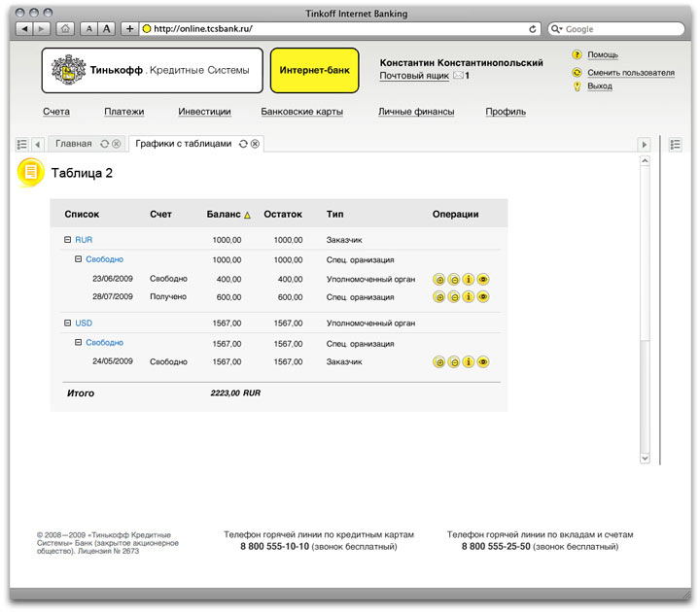Click in the Google search field
The image size is (700, 612).
pyautogui.click(x=622, y=29)
